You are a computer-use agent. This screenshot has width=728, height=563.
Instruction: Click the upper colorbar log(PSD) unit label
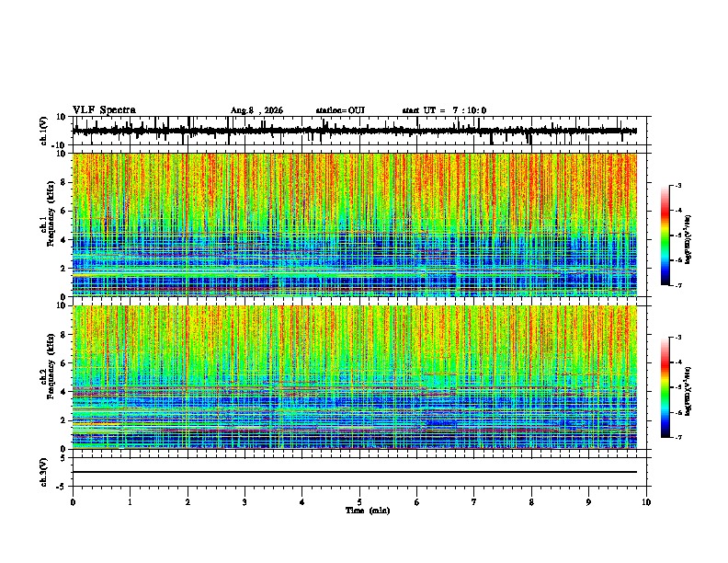click(688, 240)
